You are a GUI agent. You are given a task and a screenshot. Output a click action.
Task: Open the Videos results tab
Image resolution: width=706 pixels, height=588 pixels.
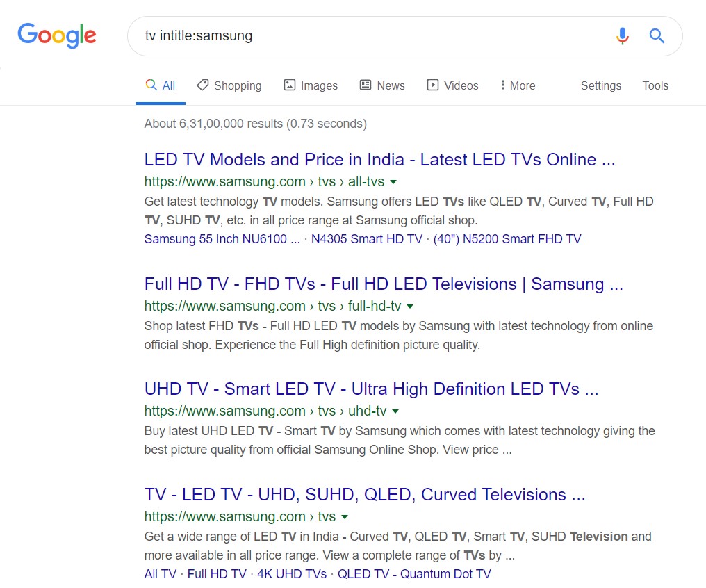(x=461, y=85)
